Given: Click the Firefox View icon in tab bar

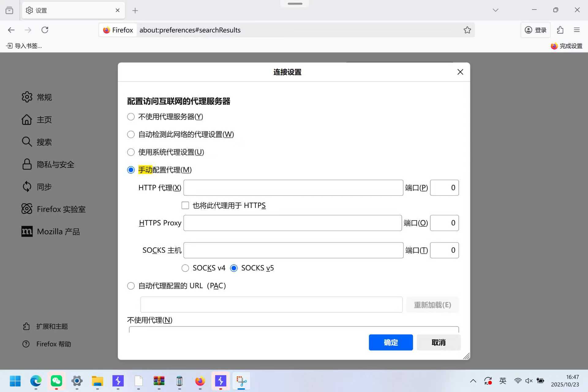Looking at the screenshot, I should (9, 10).
